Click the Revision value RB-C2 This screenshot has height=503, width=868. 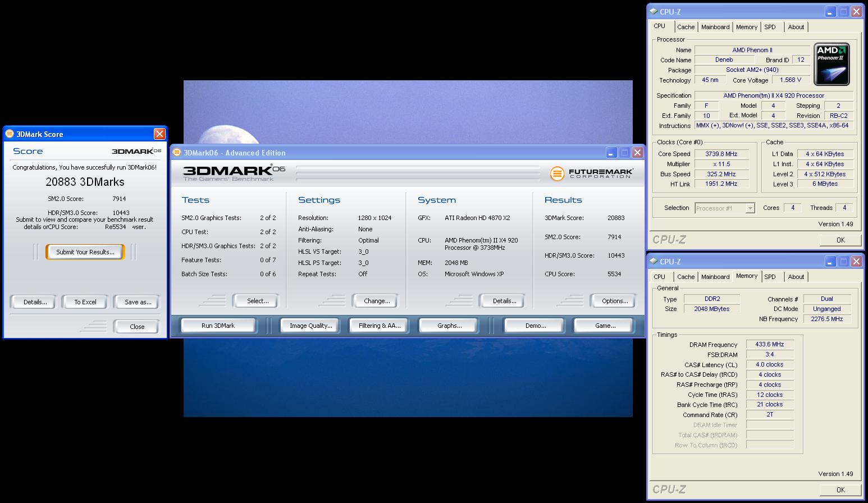tap(839, 116)
